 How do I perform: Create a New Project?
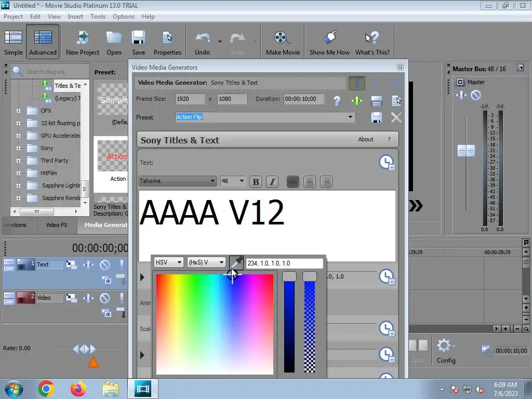tap(83, 43)
